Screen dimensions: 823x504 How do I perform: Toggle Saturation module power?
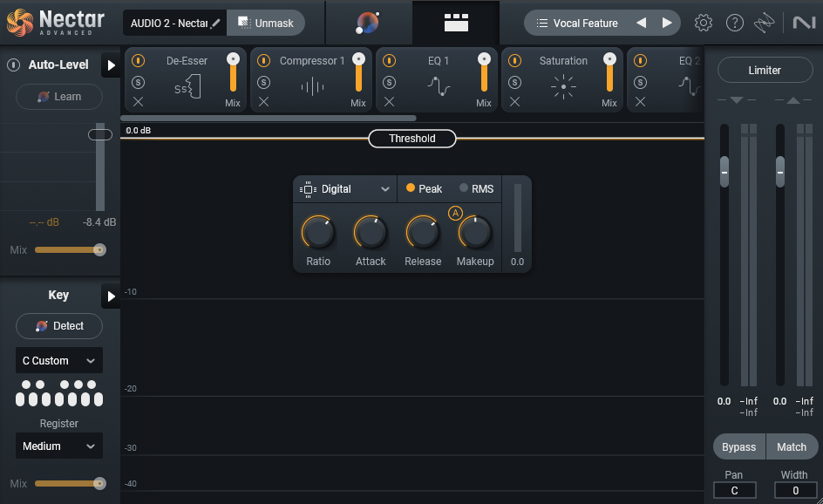click(x=515, y=61)
